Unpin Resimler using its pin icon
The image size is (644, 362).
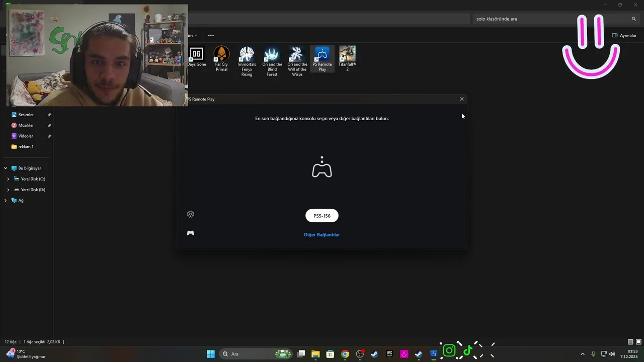click(x=49, y=115)
